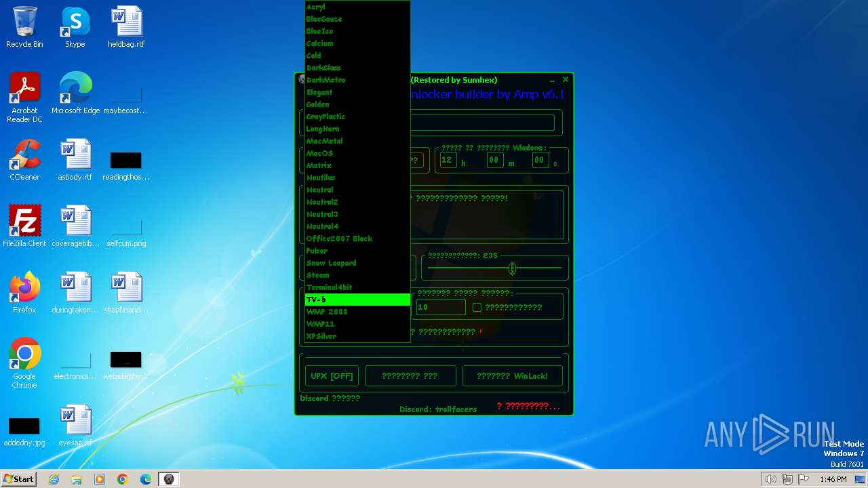Pick the Nautilus theme
Image resolution: width=868 pixels, height=488 pixels.
357,178
